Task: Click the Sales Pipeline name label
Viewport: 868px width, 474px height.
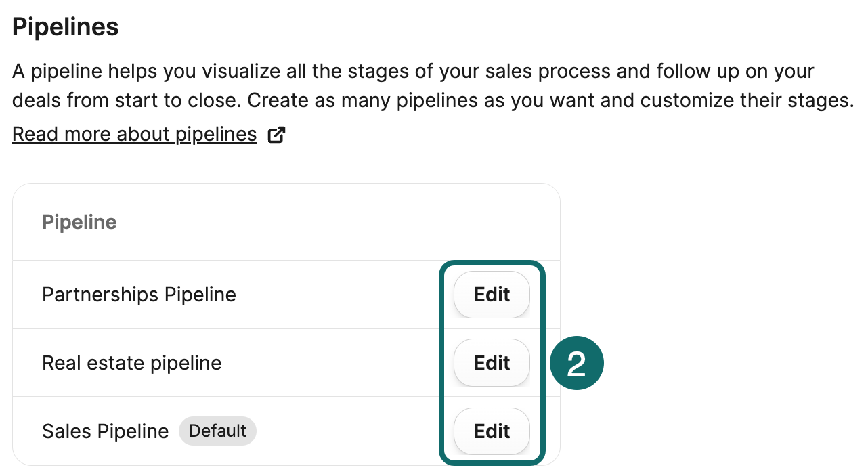Action: (x=105, y=431)
